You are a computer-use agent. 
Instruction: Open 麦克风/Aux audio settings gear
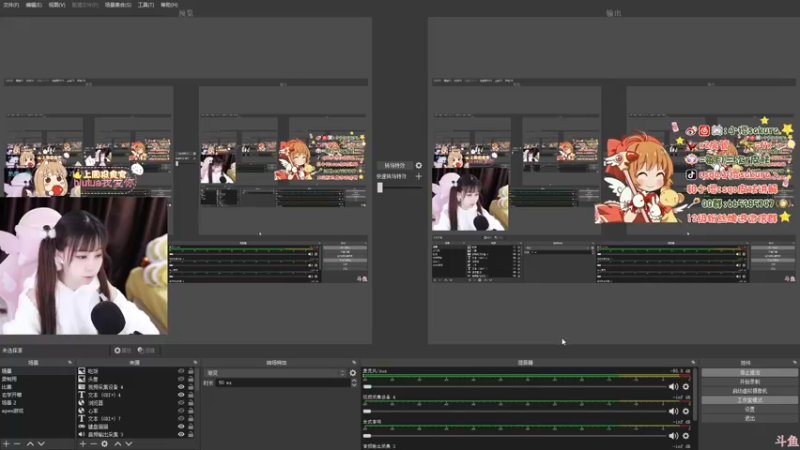click(x=686, y=387)
